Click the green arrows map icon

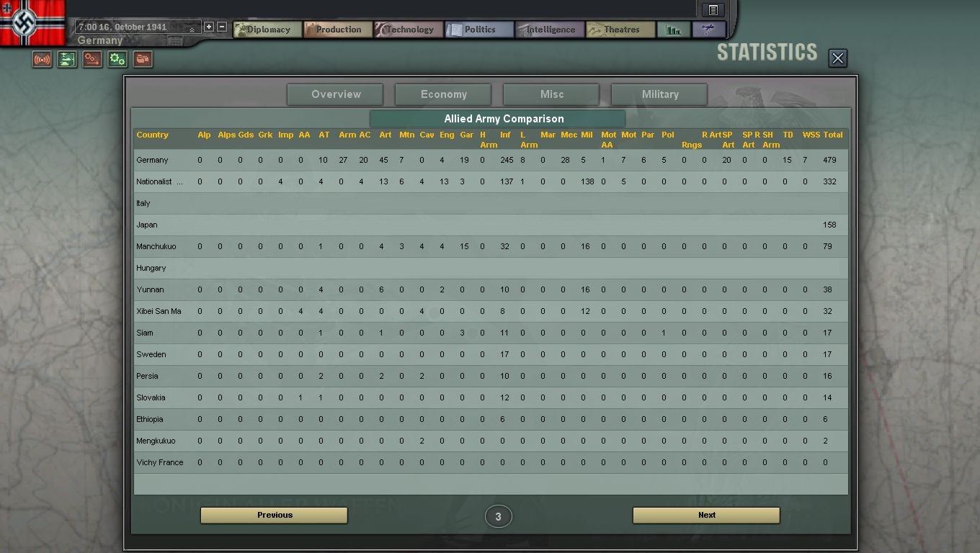click(x=67, y=60)
